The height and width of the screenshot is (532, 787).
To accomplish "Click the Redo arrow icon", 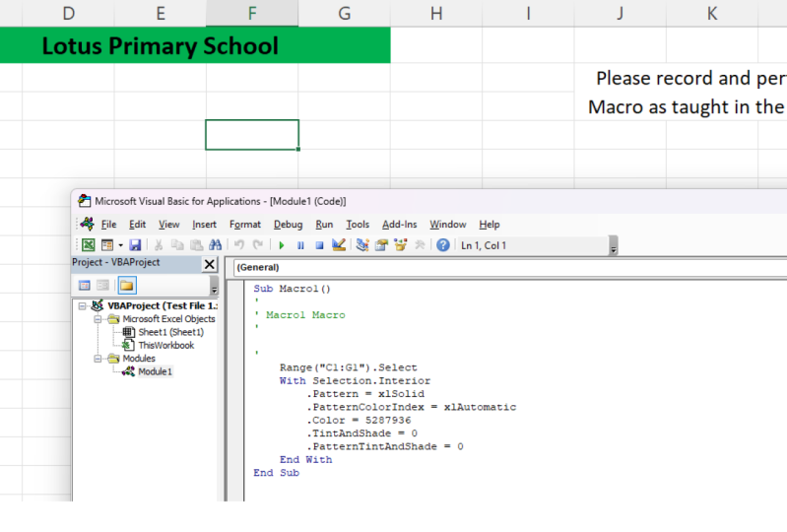I will point(258,245).
